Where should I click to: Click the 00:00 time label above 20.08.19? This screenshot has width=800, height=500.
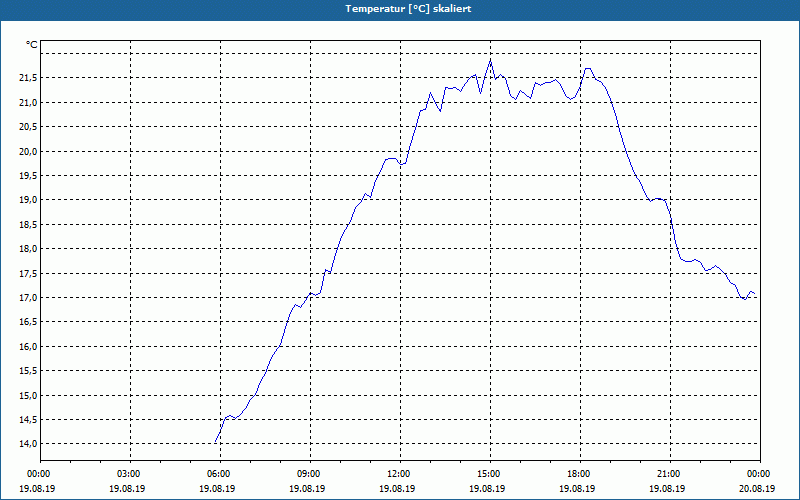(x=758, y=474)
